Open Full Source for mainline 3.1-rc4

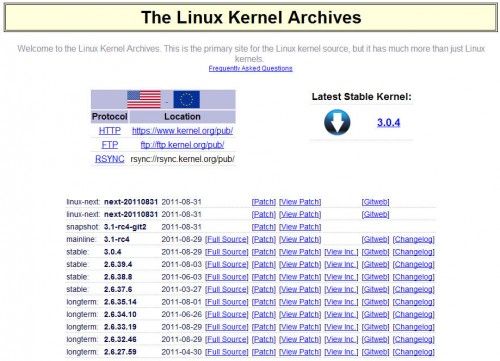227,239
